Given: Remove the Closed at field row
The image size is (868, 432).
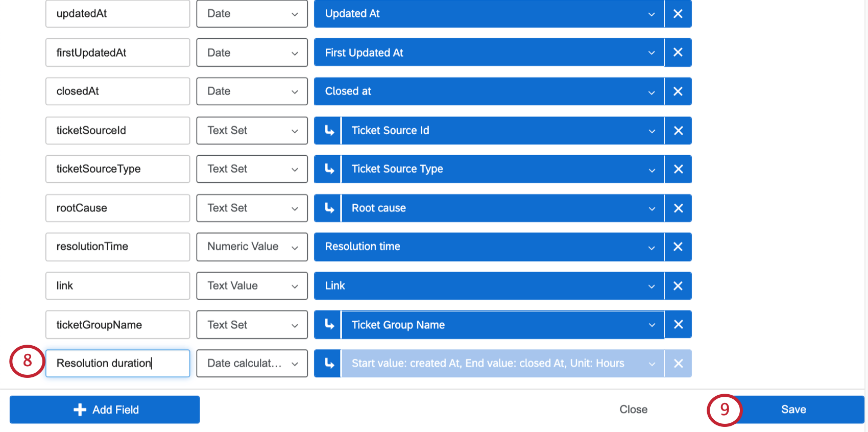Looking at the screenshot, I should [678, 91].
